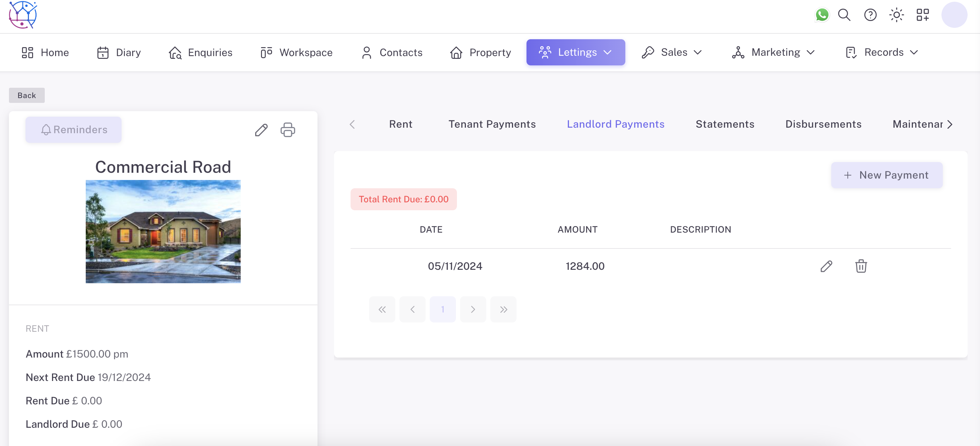Screen dimensions: 980x446
Task: Delete the 1284.00 payment with trash icon
Action: 861,266
